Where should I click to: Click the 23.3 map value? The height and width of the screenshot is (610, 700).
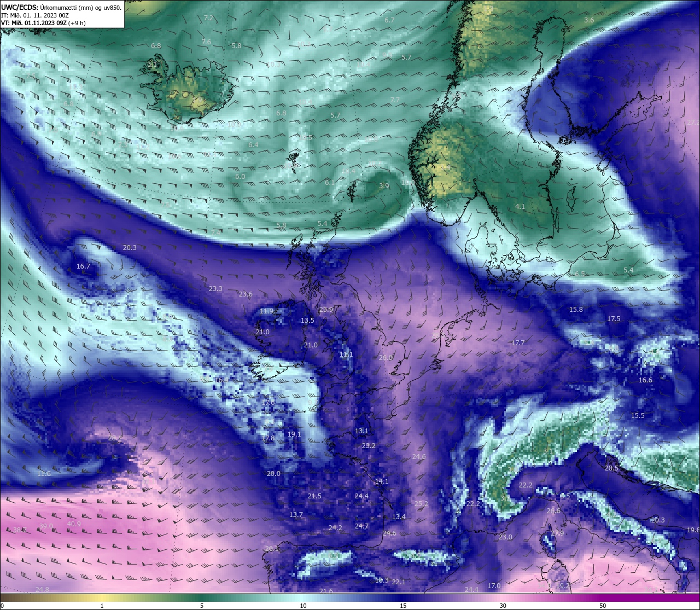pyautogui.click(x=215, y=288)
